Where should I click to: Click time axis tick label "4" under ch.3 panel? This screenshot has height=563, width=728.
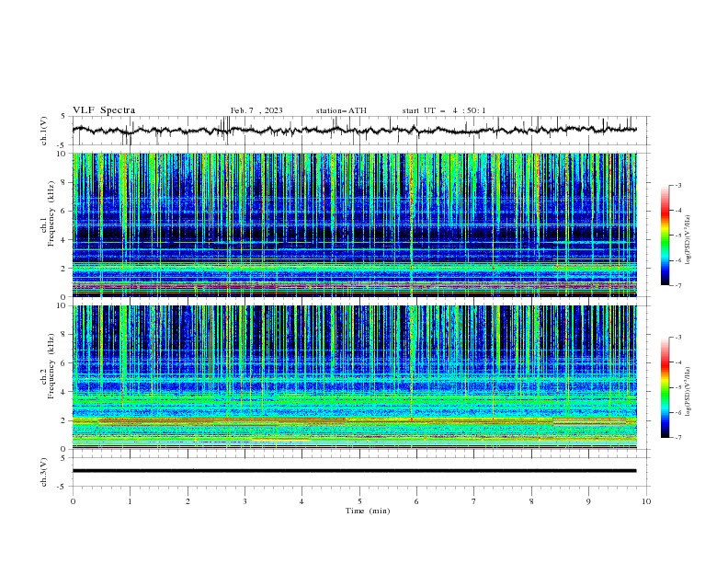click(x=301, y=501)
